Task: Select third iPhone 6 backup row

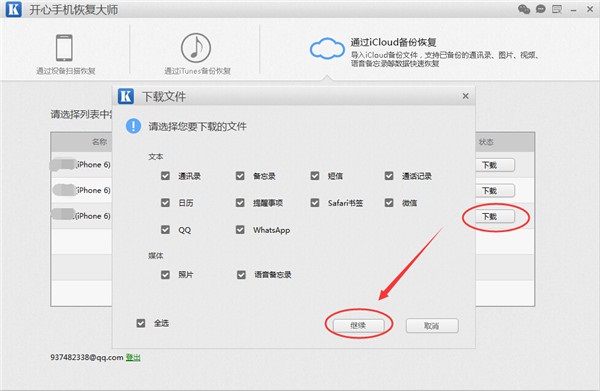Action: [81, 216]
